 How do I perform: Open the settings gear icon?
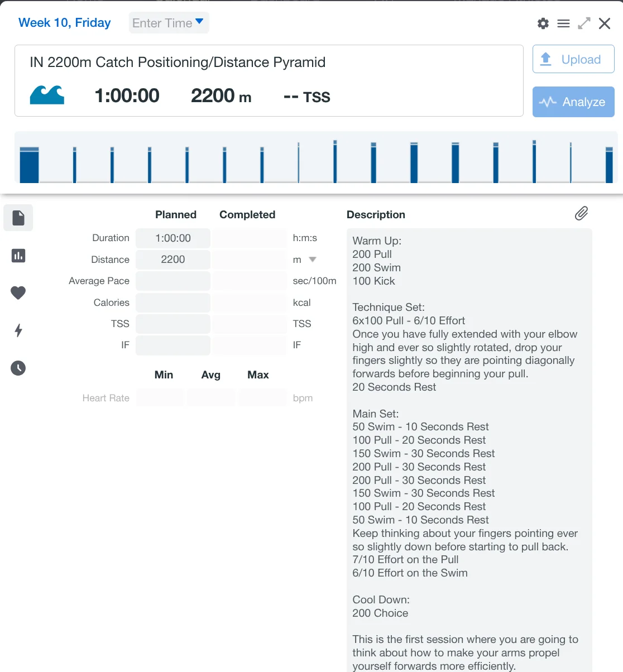point(543,23)
